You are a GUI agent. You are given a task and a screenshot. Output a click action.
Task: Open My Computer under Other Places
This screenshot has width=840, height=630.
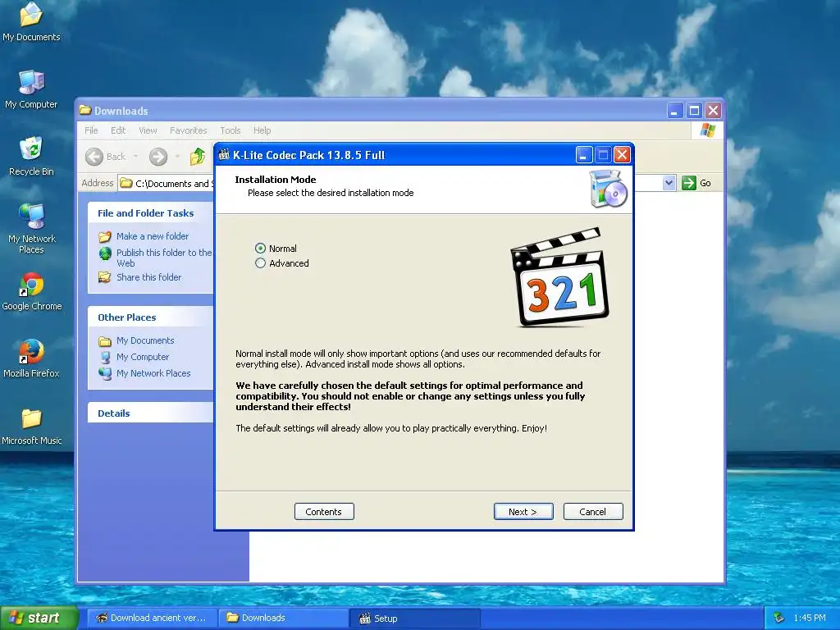pos(143,357)
